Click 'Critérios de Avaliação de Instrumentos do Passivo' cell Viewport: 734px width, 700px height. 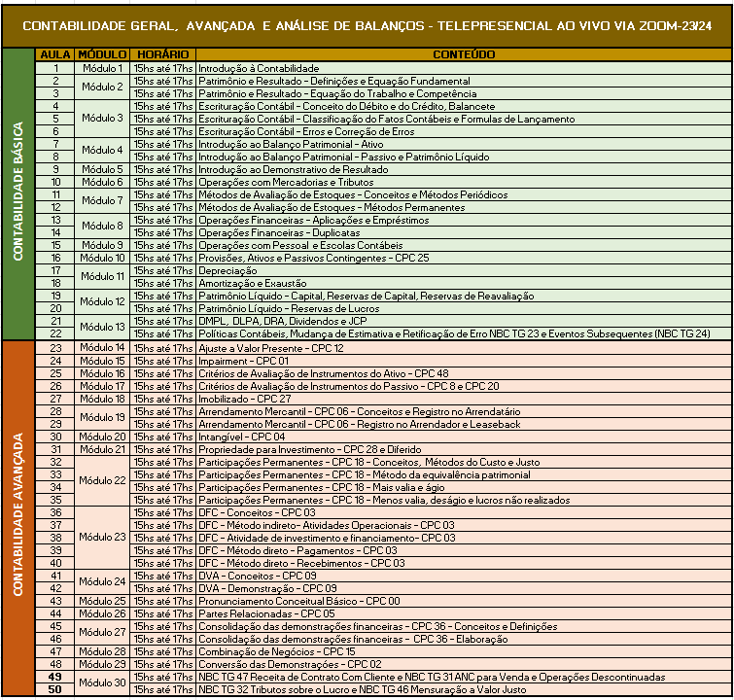coord(464,386)
